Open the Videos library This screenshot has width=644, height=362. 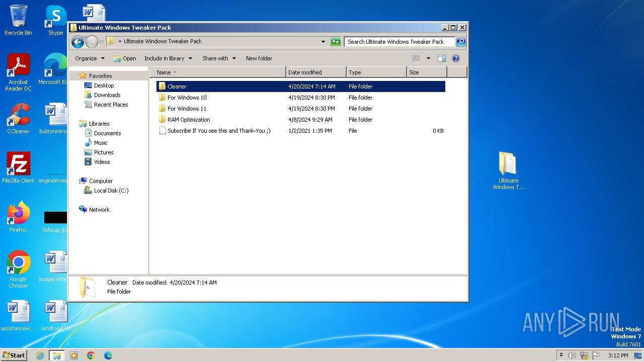(x=102, y=162)
